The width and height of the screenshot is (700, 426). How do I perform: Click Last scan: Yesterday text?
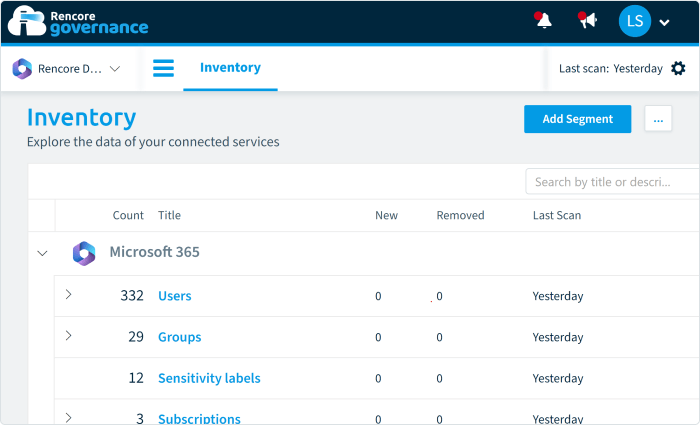click(x=611, y=68)
